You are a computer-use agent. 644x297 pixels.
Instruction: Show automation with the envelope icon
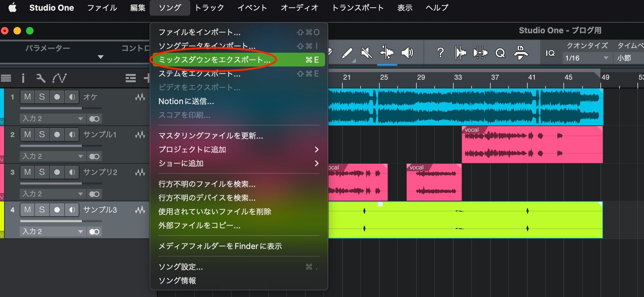click(x=60, y=78)
